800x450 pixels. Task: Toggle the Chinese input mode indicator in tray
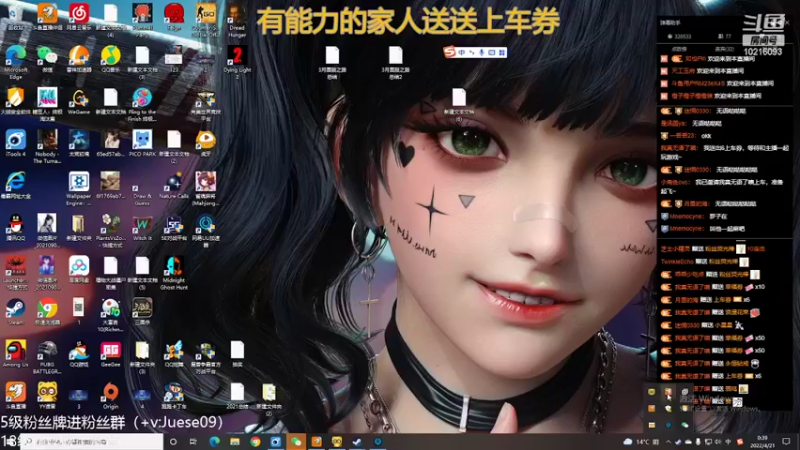click(x=728, y=442)
